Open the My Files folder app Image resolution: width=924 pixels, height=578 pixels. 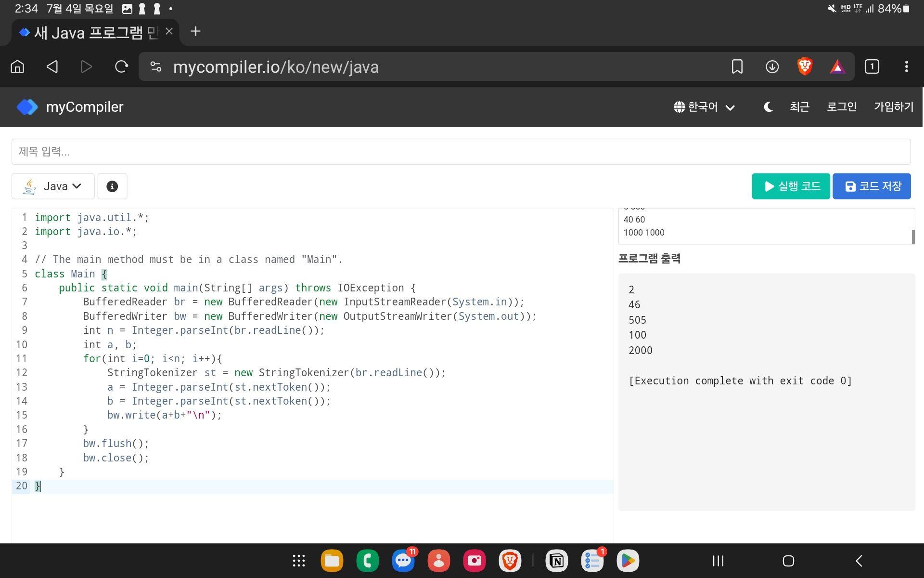click(332, 561)
